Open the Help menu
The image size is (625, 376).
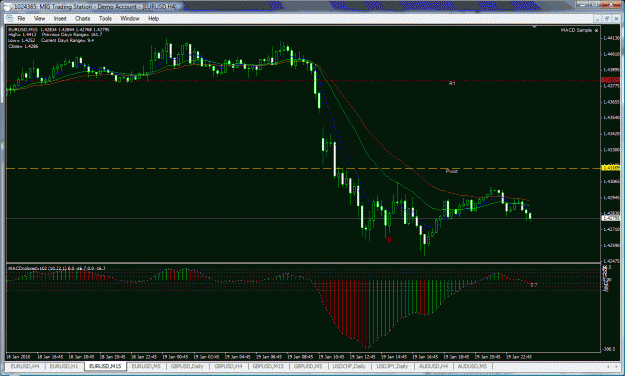click(x=153, y=18)
